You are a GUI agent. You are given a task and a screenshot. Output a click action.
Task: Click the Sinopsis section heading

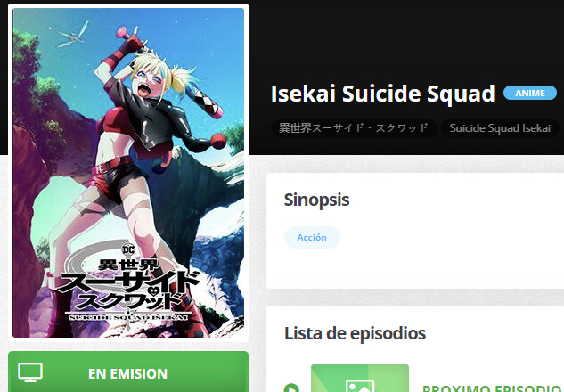pyautogui.click(x=316, y=200)
